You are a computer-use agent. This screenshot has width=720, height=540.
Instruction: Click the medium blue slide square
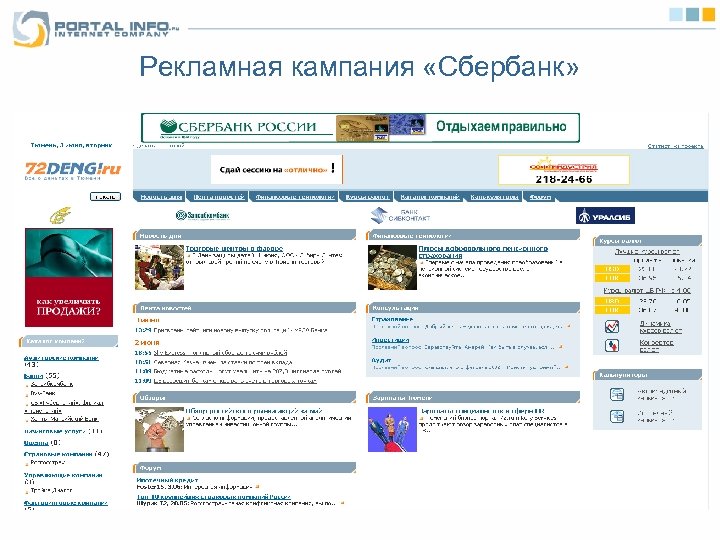click(x=692, y=14)
